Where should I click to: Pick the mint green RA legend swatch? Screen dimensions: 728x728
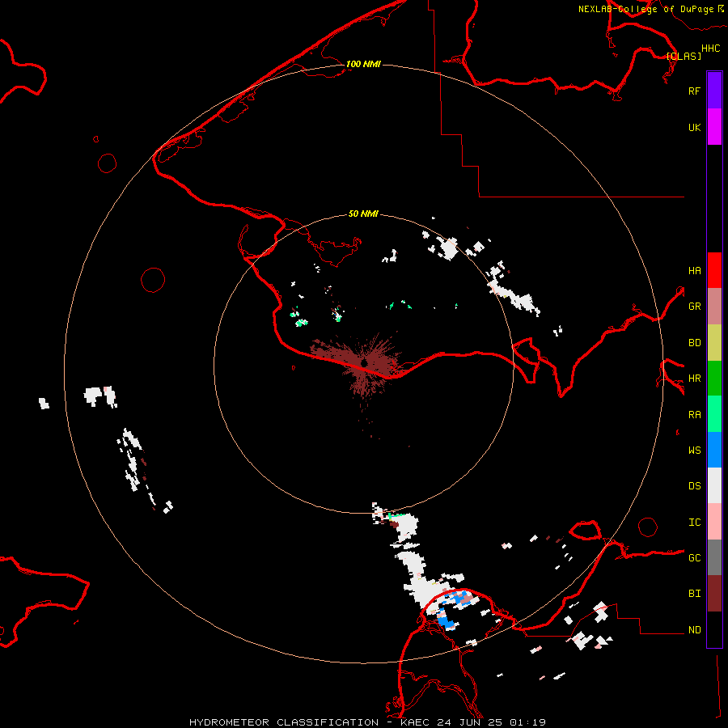coord(714,414)
